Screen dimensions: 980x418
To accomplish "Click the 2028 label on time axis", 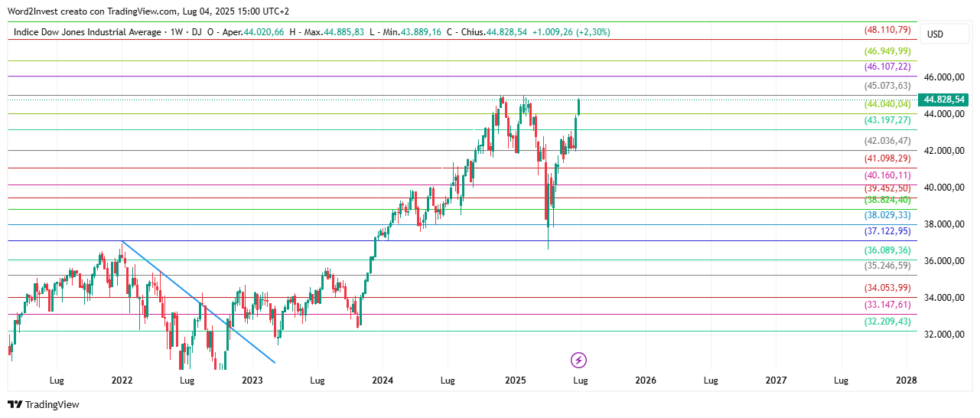I will coord(907,380).
